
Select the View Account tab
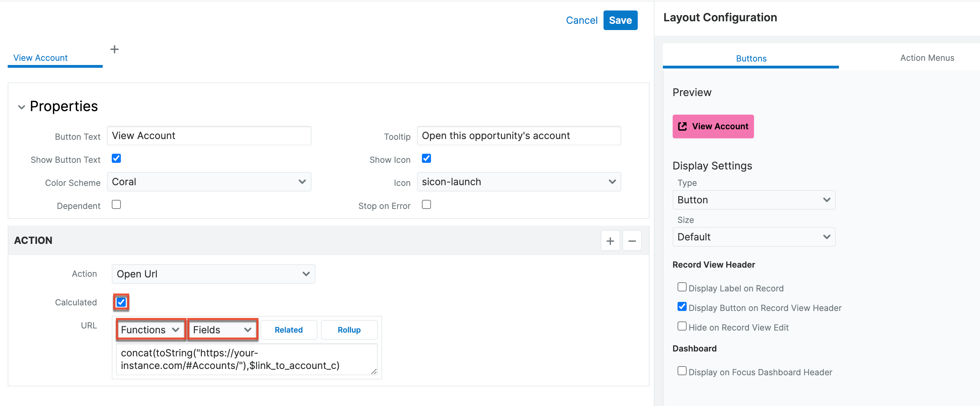click(x=40, y=58)
